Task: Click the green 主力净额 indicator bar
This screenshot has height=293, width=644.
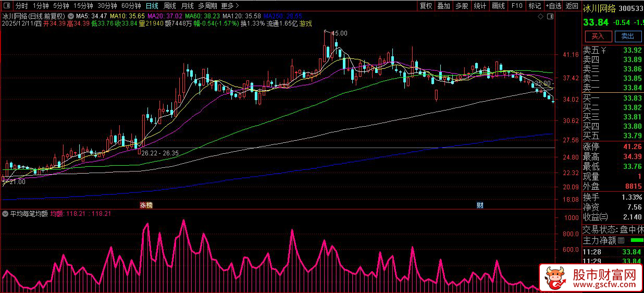Action: (637, 240)
